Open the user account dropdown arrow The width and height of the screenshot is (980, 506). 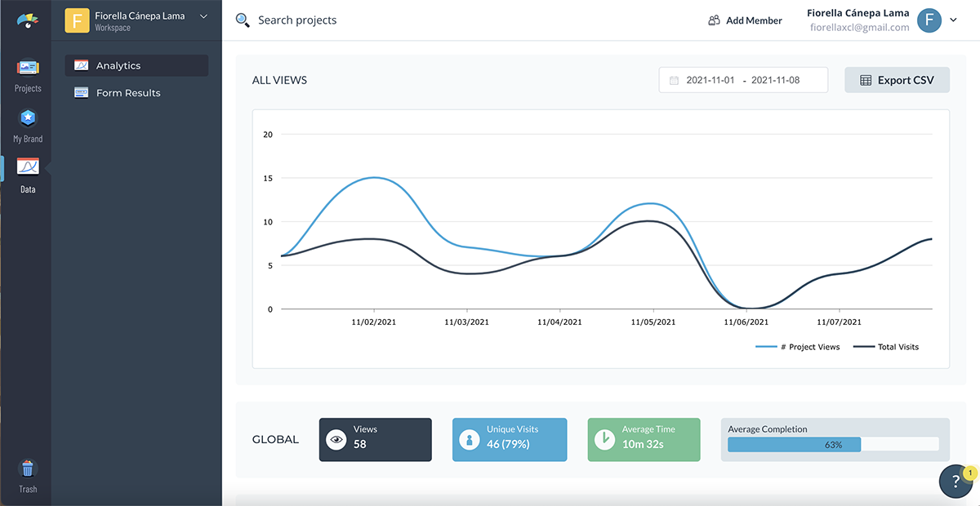click(953, 20)
